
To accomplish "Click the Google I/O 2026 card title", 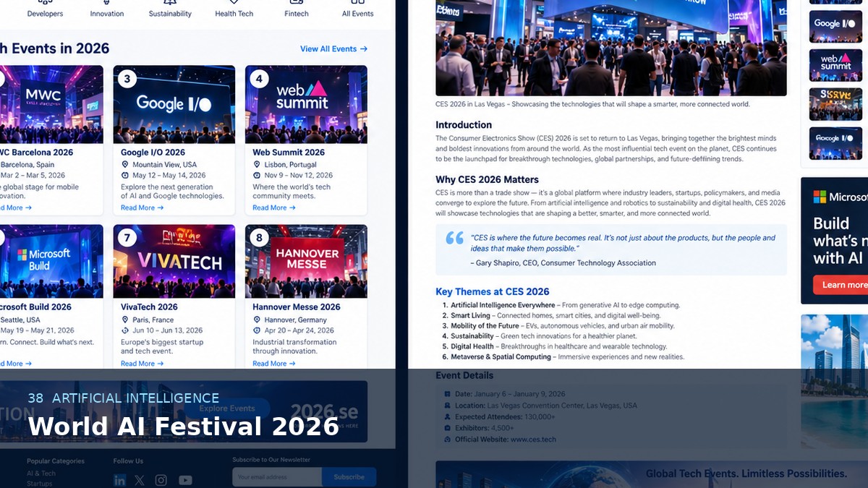I will [153, 153].
